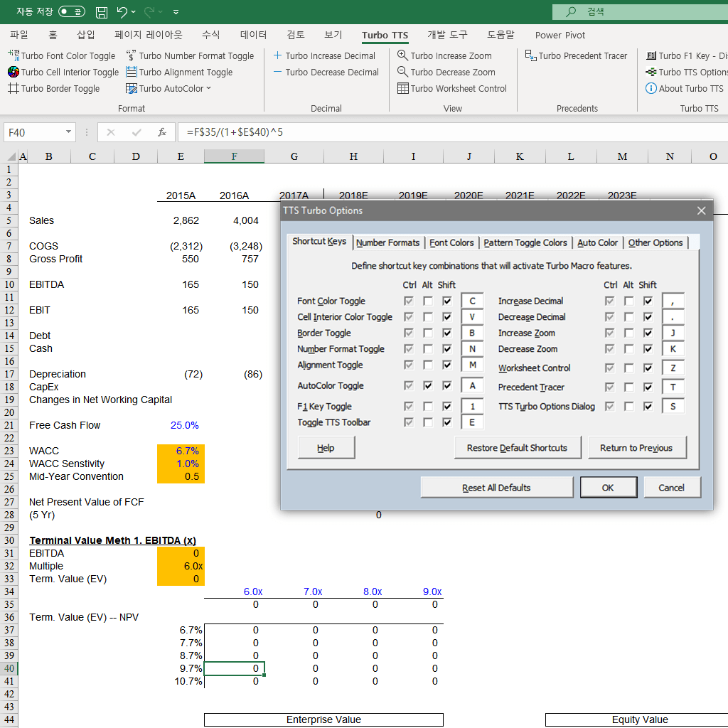Click the Turbo AutoColor icon
728x728 pixels.
click(132, 88)
